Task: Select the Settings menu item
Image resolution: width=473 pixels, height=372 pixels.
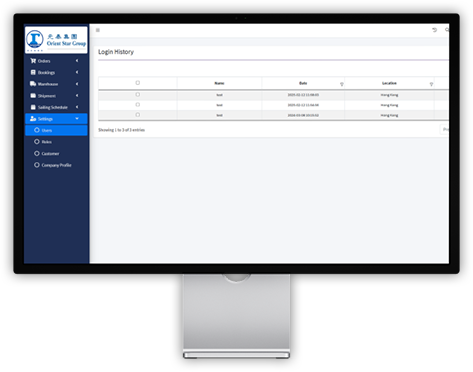Action: [x=56, y=119]
